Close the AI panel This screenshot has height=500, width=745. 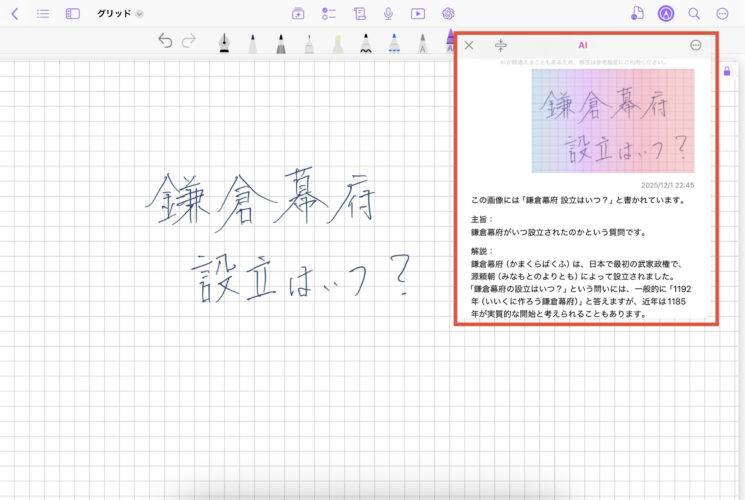[469, 45]
